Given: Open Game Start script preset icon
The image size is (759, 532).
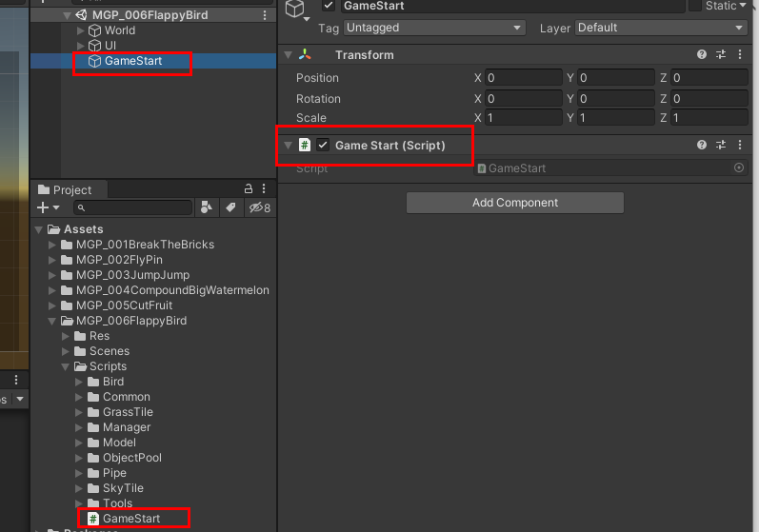Looking at the screenshot, I should [x=721, y=145].
